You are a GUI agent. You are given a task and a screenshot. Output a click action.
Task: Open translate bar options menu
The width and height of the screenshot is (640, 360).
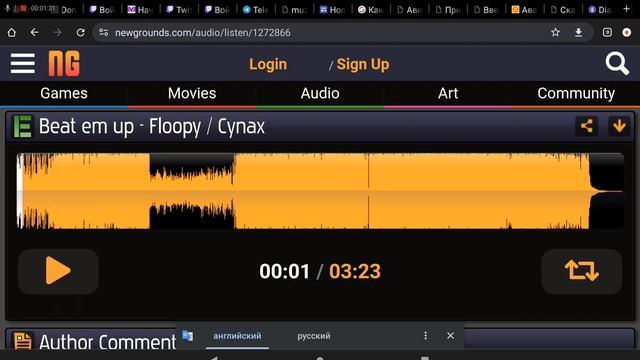click(x=425, y=336)
